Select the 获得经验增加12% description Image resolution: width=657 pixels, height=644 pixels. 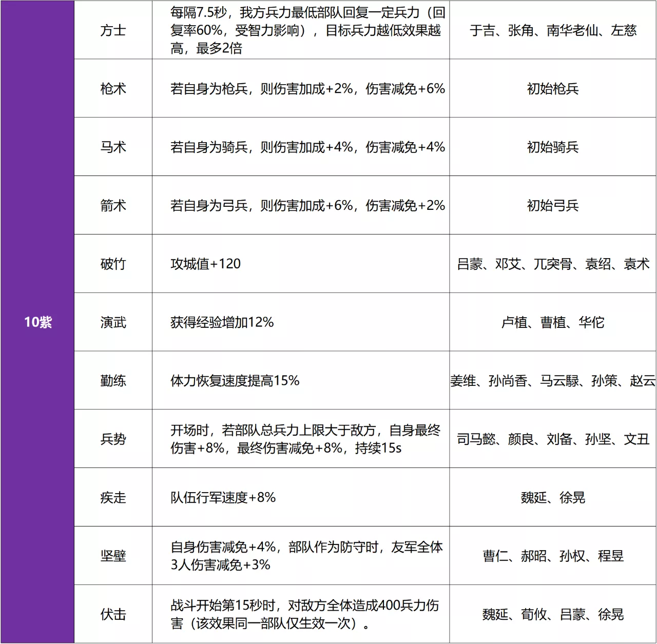point(221,323)
